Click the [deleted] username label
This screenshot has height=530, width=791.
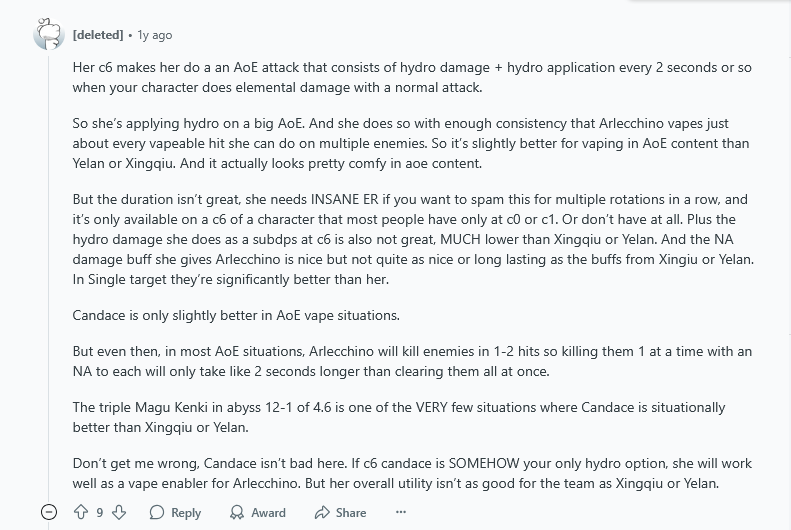click(x=98, y=35)
